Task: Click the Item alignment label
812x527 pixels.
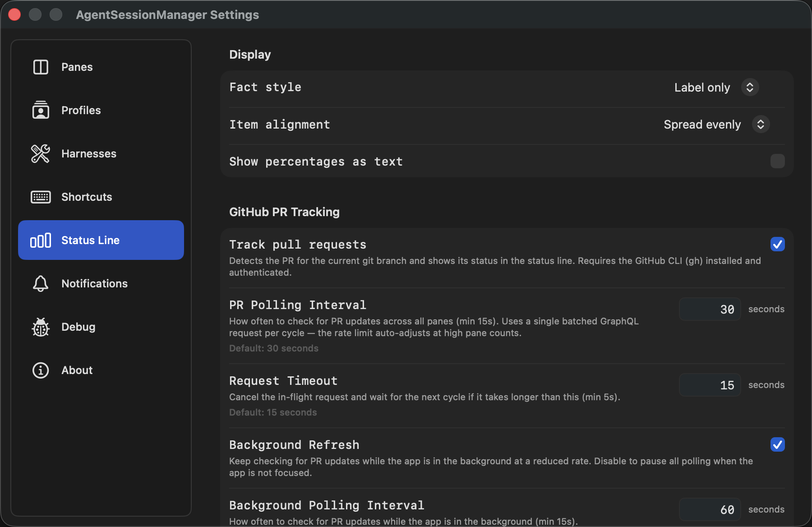Action: click(x=280, y=125)
